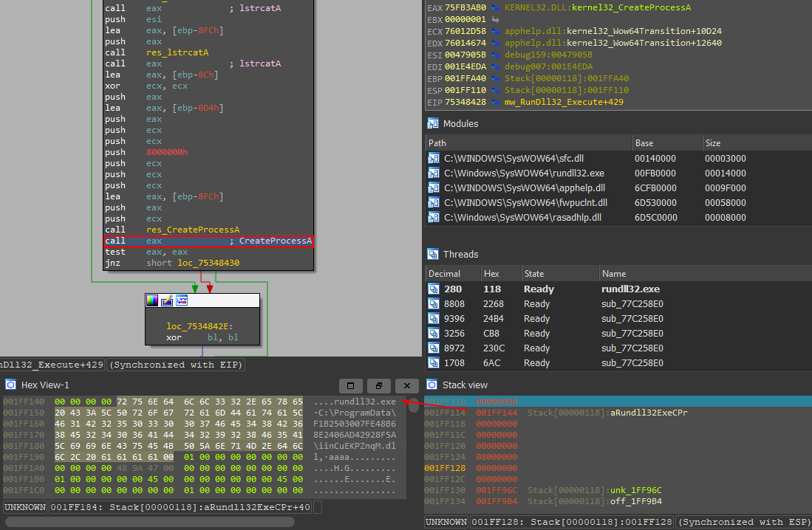Click aRundll32ExeCPr reference in Stack view
The width and height of the screenshot is (812, 530).
pyautogui.click(x=649, y=413)
